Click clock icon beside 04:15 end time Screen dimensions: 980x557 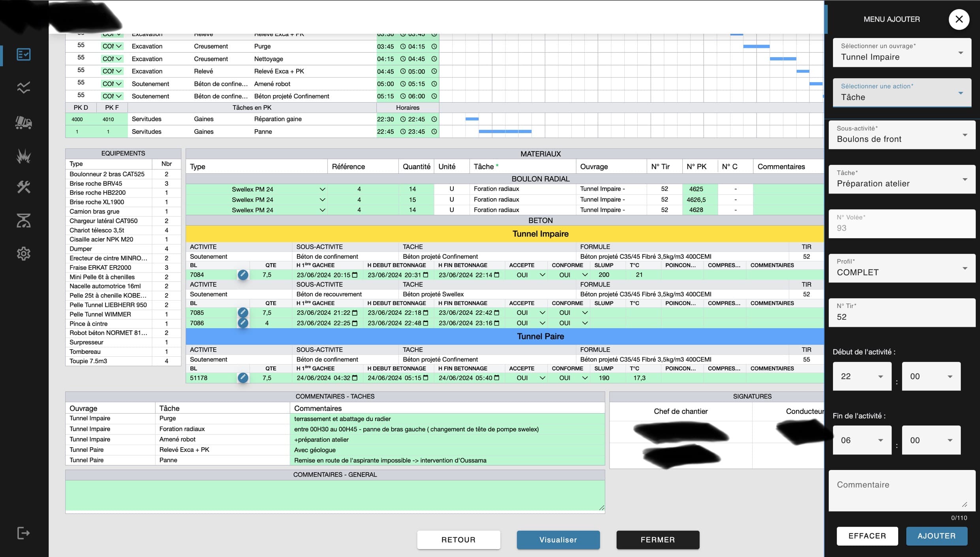(x=434, y=46)
